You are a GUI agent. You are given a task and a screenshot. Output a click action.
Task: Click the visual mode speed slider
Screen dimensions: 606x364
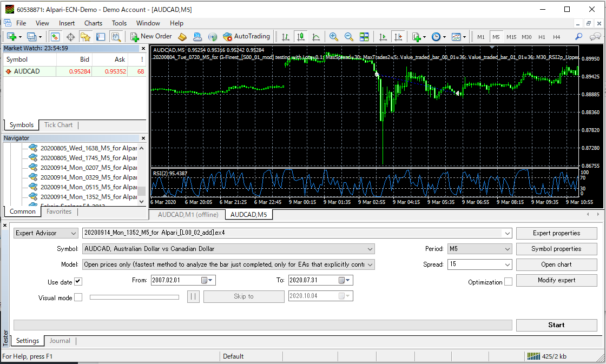[x=134, y=297]
